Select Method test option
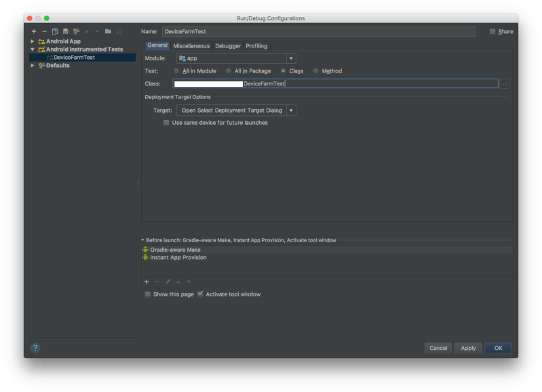This screenshot has height=392, width=542. point(315,71)
